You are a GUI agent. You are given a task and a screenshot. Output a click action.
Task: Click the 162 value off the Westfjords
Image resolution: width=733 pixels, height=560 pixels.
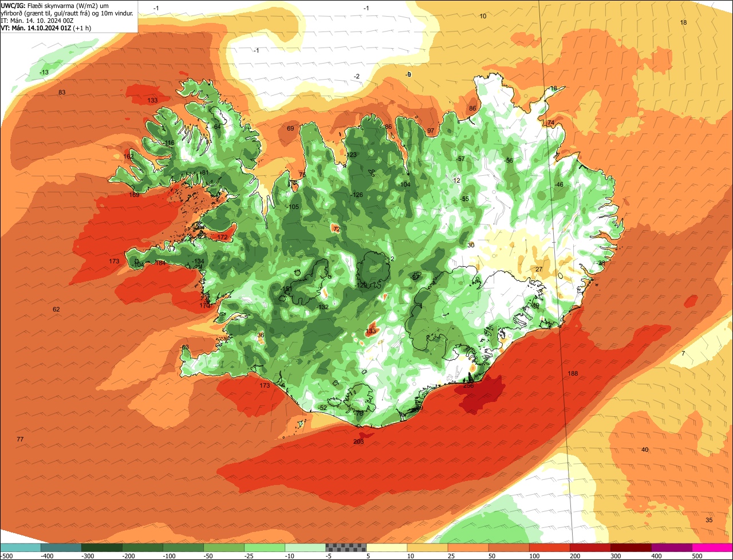(128, 156)
